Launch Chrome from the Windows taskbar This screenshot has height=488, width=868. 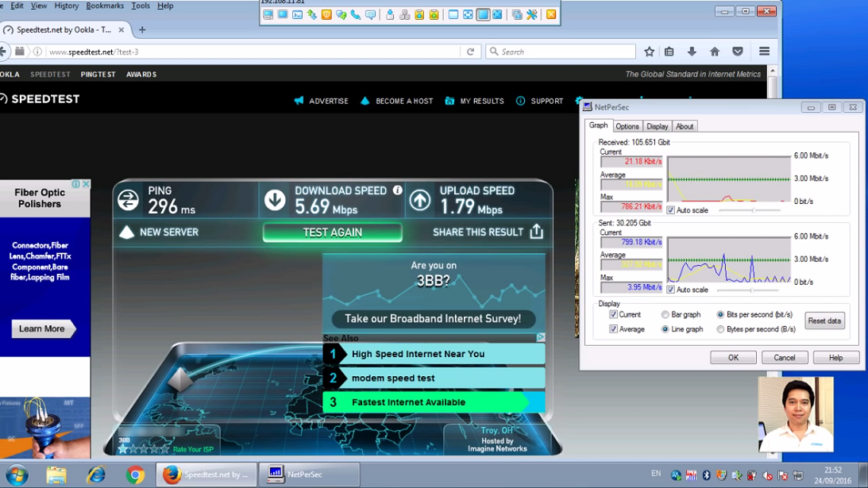pos(135,475)
